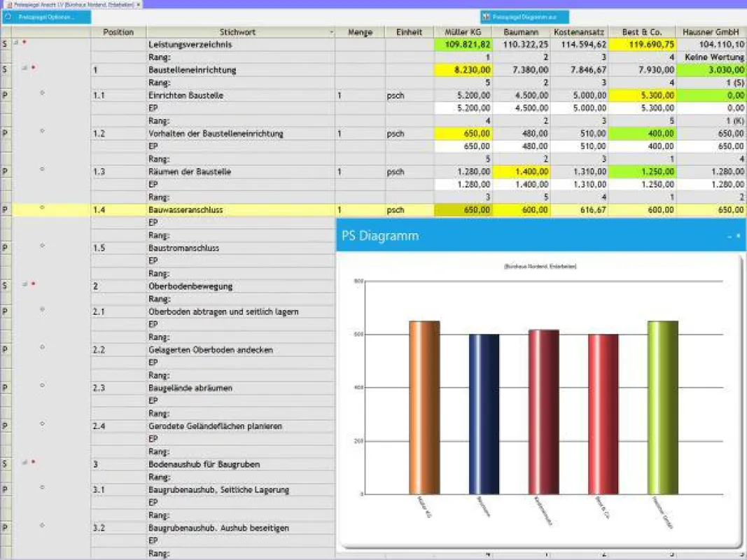This screenshot has width=747, height=560.
Task: Collapse the Bodenaushub für Baugruben node
Action: coord(25,463)
